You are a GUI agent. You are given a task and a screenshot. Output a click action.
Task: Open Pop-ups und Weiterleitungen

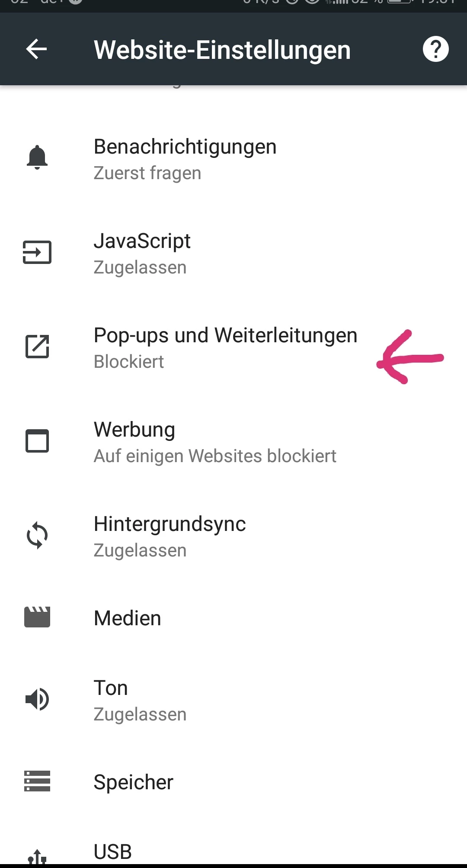(x=225, y=348)
